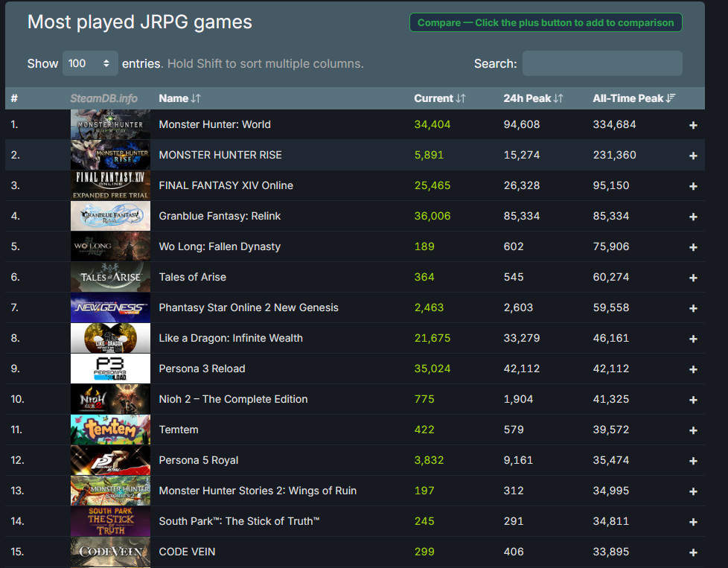Click plus icon for FINAL FANTASY XIV Online
728x568 pixels.
click(693, 186)
